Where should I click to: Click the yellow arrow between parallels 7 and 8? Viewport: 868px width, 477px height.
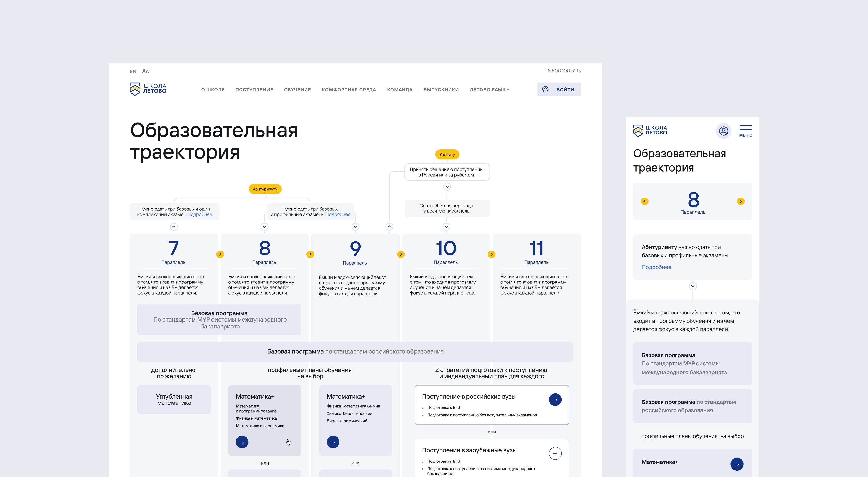tap(220, 254)
